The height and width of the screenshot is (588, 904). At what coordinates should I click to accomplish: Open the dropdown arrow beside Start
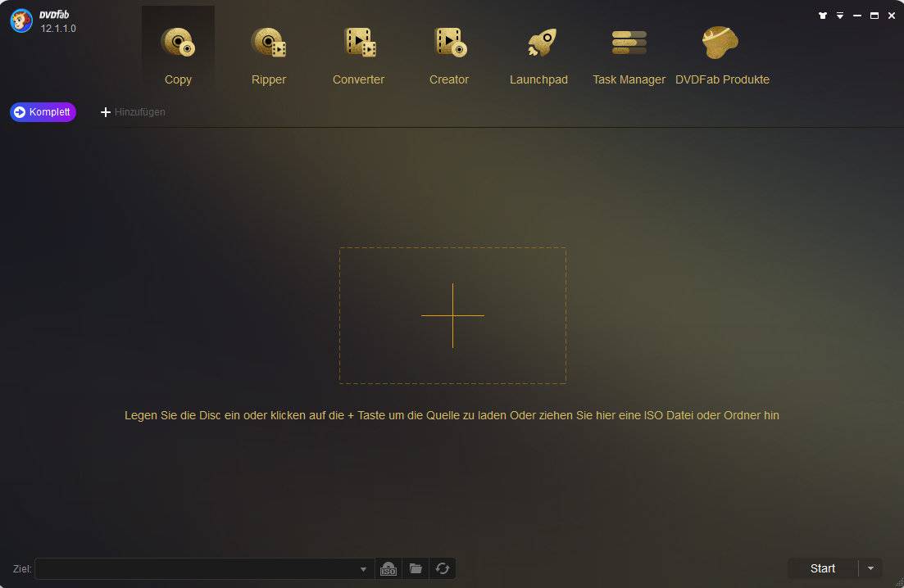(870, 568)
